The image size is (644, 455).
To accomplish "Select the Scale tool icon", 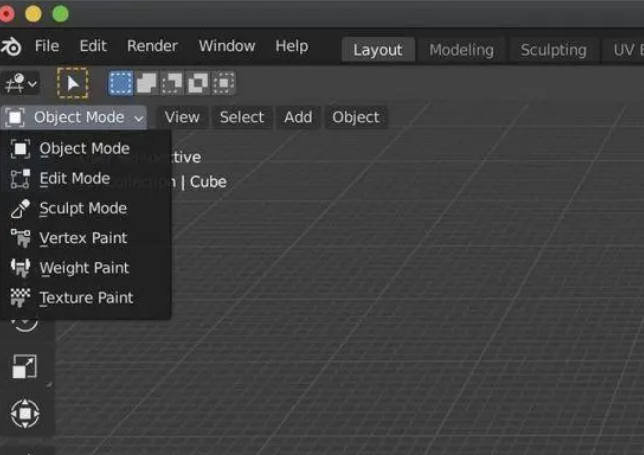I will (x=25, y=366).
